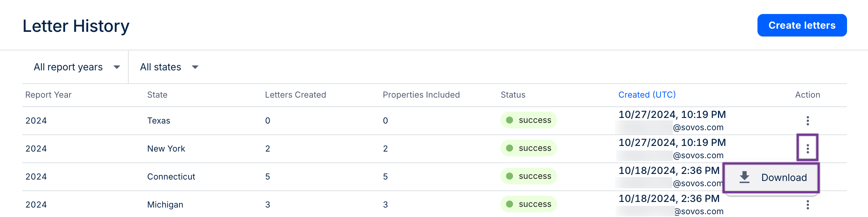Open the Michigan row three-dot menu
Image resolution: width=868 pixels, height=217 pixels.
tap(807, 205)
